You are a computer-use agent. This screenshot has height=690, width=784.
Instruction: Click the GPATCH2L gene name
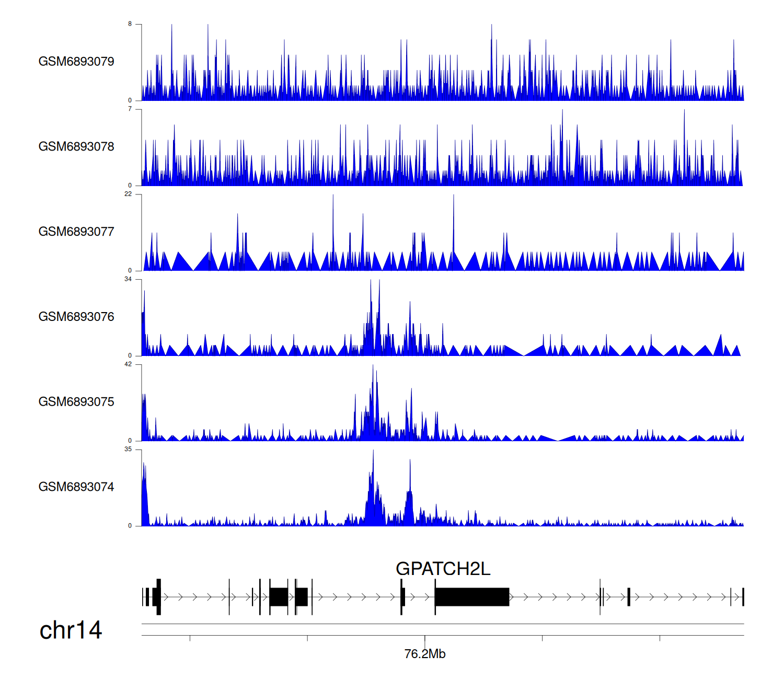click(x=443, y=569)
